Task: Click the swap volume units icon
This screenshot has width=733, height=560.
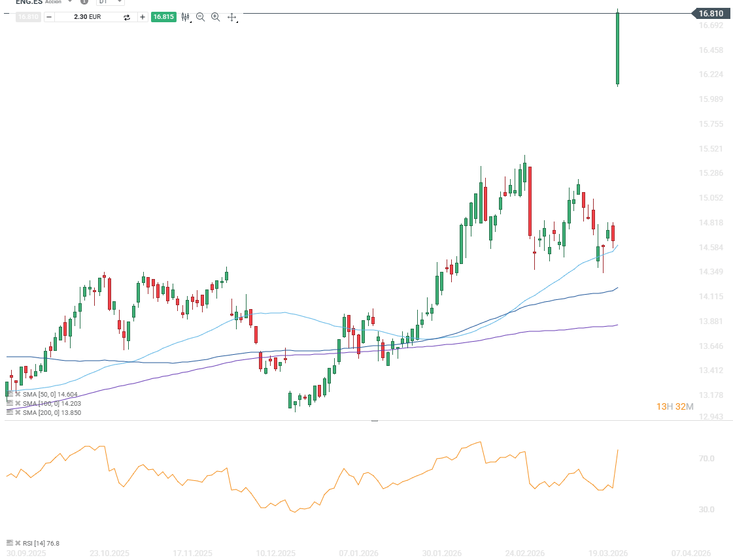Action: pos(127,17)
